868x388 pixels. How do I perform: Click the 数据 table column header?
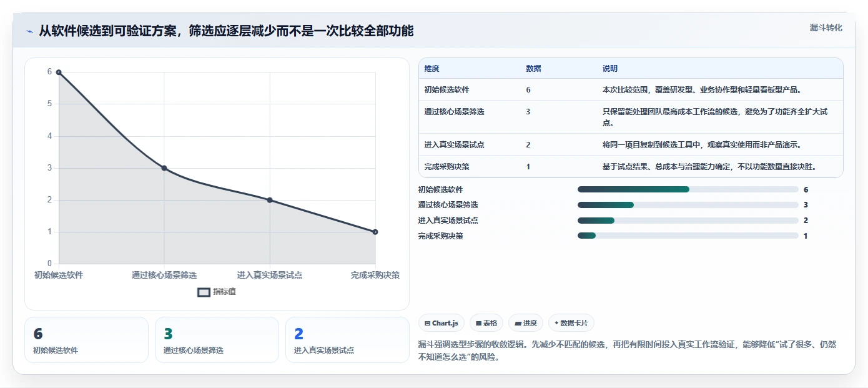point(534,69)
